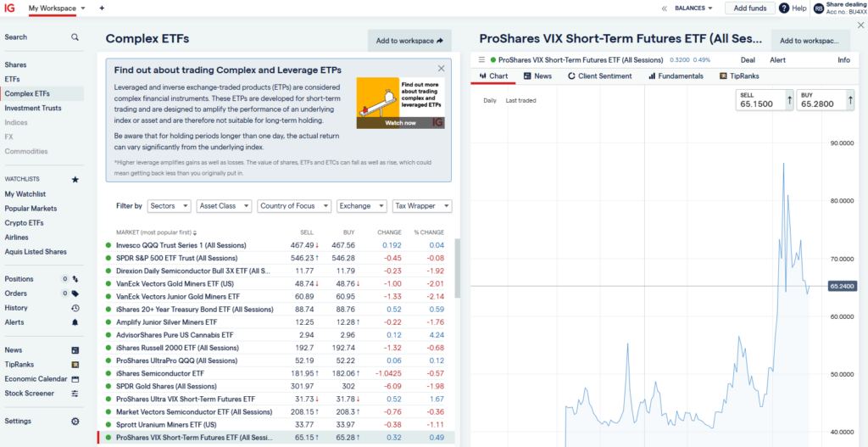Click Add to workspace for ProShares VIX
Image resolution: width=868 pixels, height=447 pixels.
click(x=810, y=41)
